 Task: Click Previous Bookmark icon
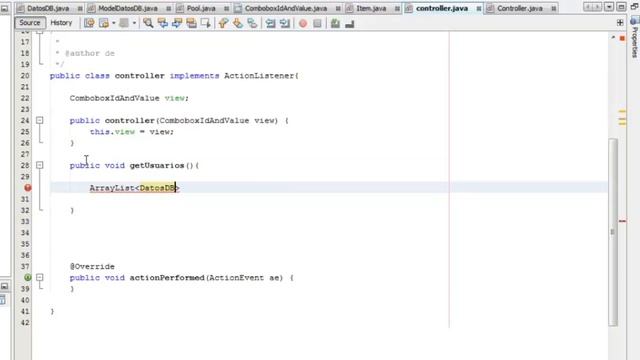pos(223,23)
